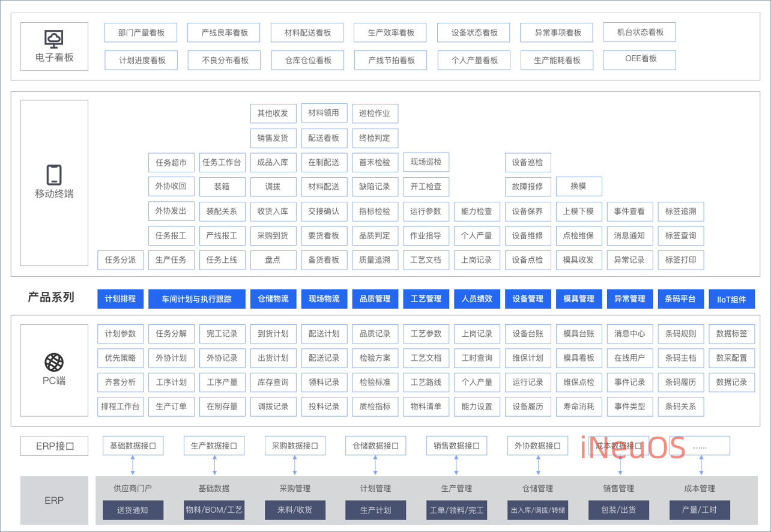
Task: Select the 设备管理 product tab
Action: pyautogui.click(x=528, y=299)
